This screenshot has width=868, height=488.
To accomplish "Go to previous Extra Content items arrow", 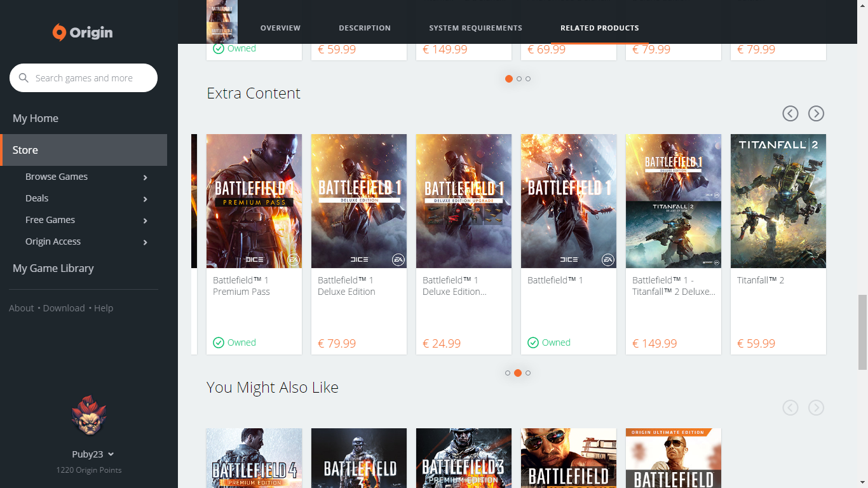I will [790, 113].
